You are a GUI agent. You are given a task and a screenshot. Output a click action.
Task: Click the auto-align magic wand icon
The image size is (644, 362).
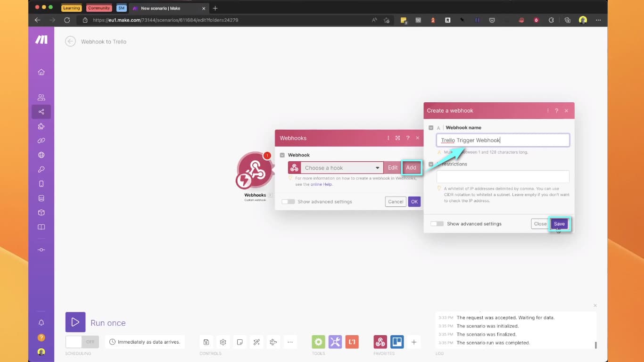(x=256, y=342)
